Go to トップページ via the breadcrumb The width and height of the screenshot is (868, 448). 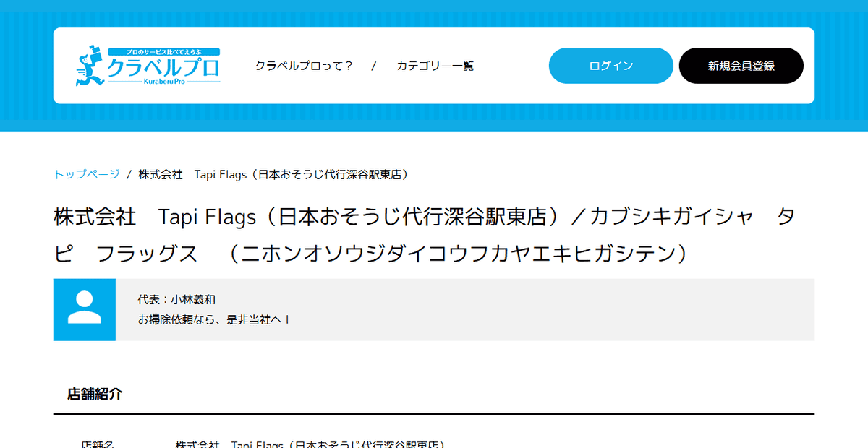click(87, 174)
